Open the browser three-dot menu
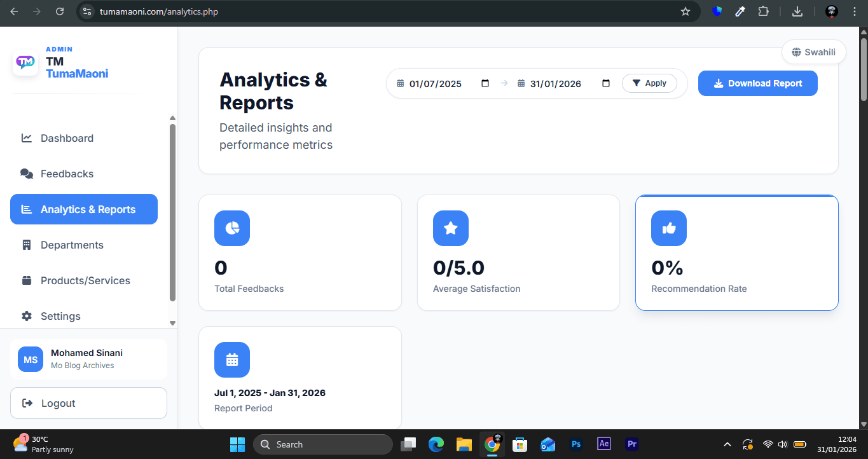This screenshot has width=868, height=459. [x=854, y=11]
